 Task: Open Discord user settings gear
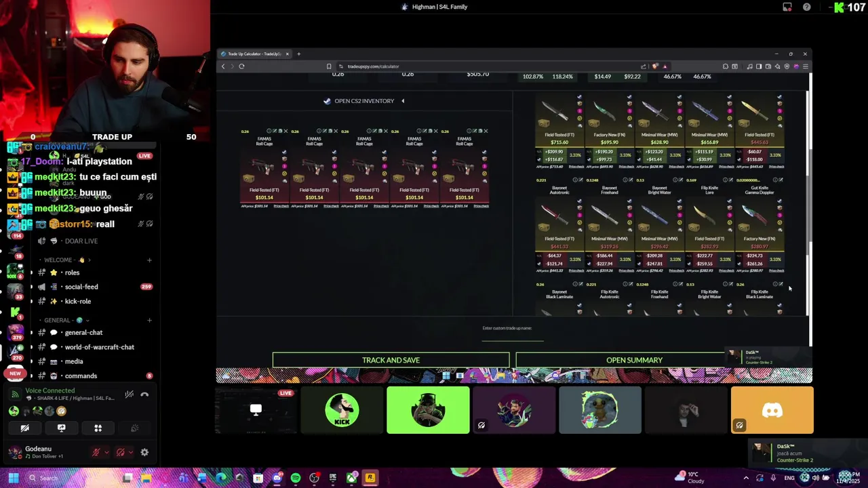[x=144, y=452]
